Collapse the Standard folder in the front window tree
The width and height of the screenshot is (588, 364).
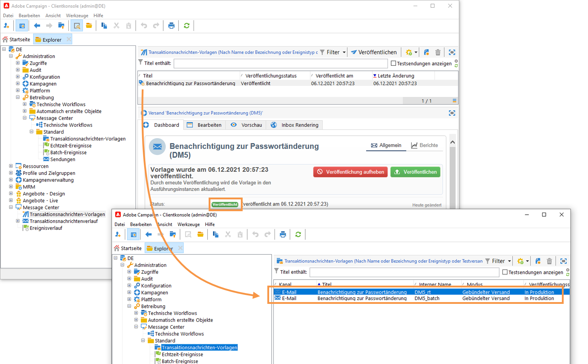(143, 340)
